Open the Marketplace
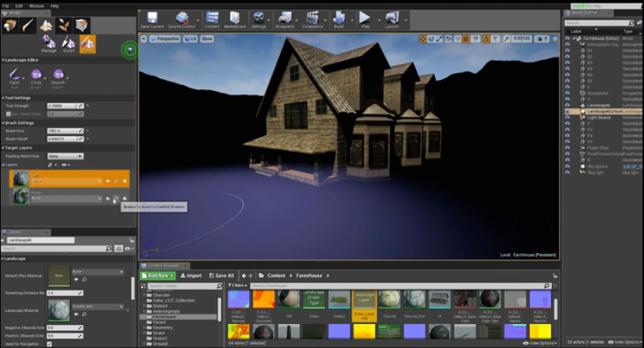This screenshot has height=348, width=644. click(x=235, y=20)
